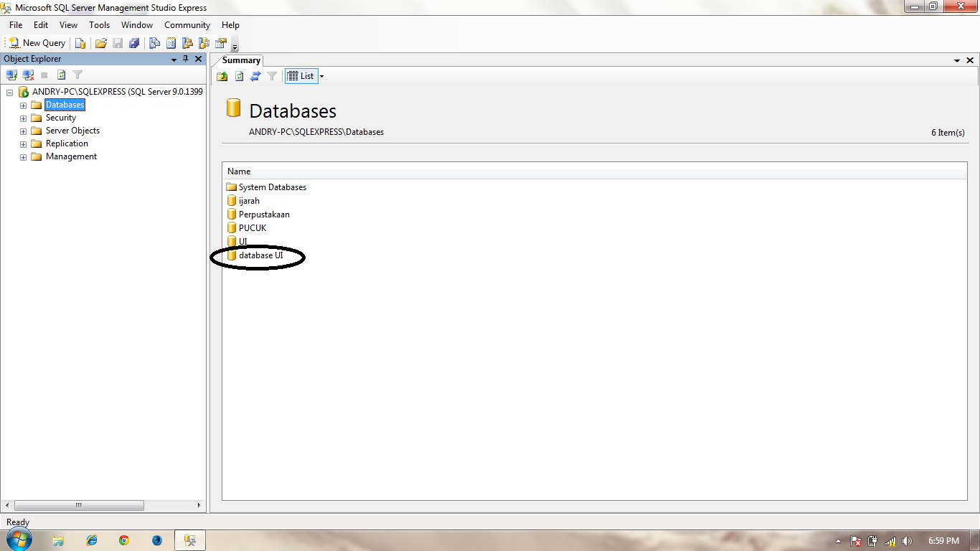Select Databases folder in Object Explorer
The width and height of the screenshot is (980, 551).
65,105
